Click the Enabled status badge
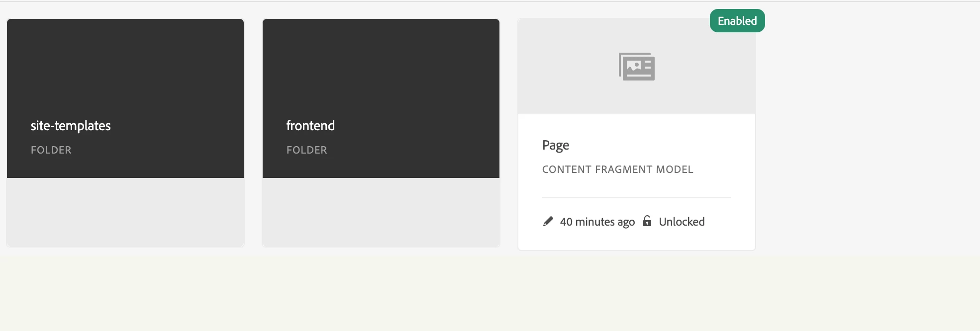This screenshot has width=980, height=331. (737, 21)
